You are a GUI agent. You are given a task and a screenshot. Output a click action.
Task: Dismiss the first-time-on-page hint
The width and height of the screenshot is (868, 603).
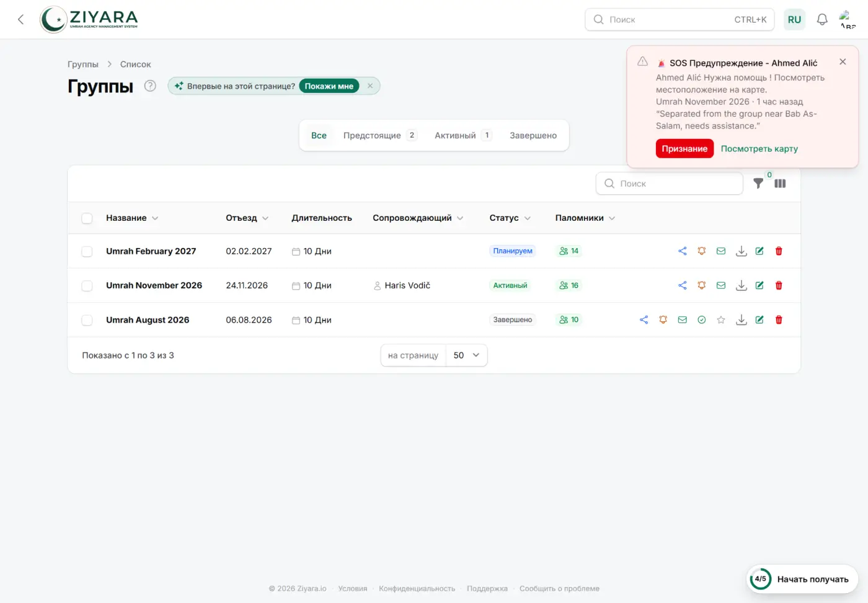tap(370, 86)
